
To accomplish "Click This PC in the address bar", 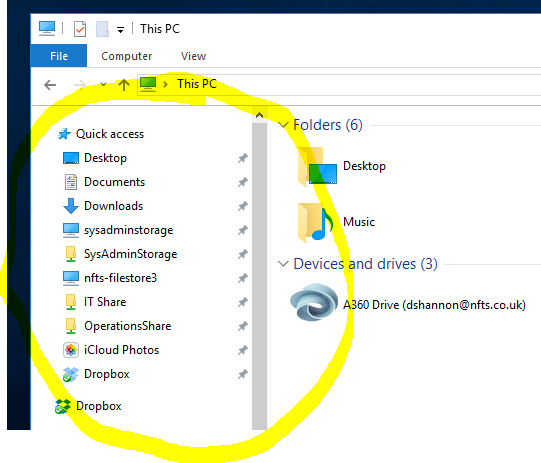I will 197,84.
